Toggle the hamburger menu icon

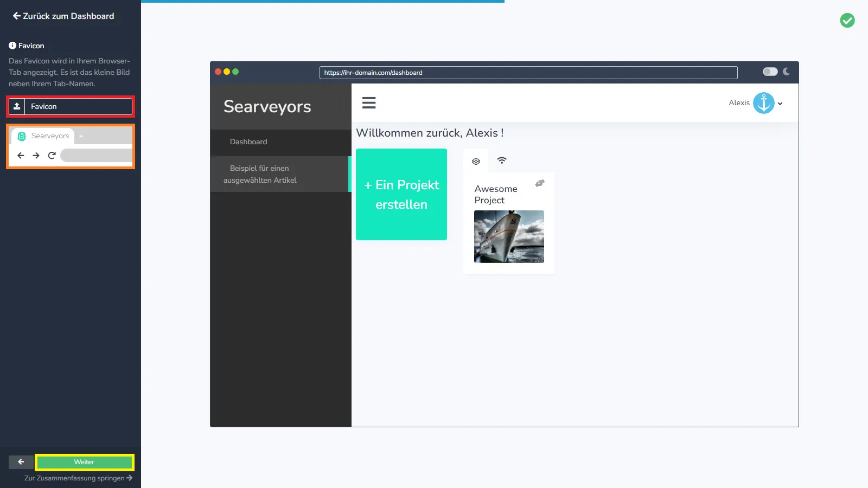pos(369,103)
